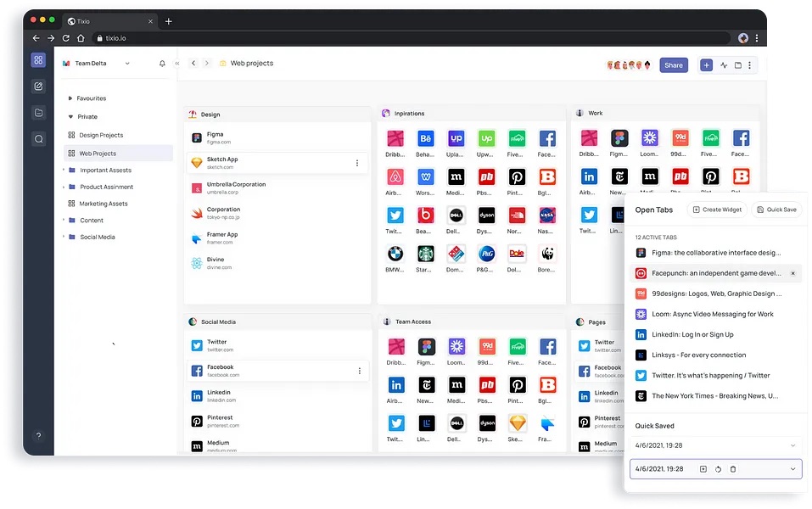Open the help question mark icon

[38, 435]
